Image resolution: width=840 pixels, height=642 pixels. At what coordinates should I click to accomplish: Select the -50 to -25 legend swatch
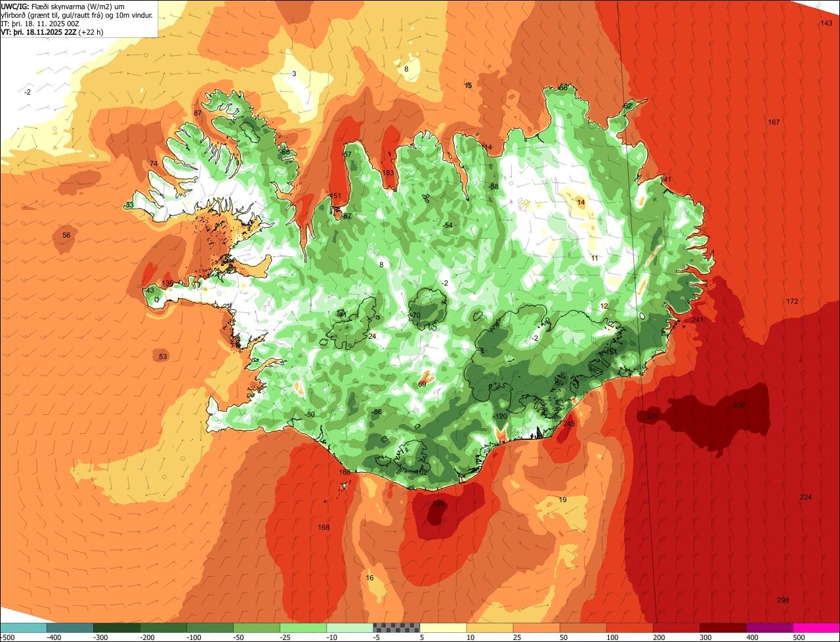256,628
